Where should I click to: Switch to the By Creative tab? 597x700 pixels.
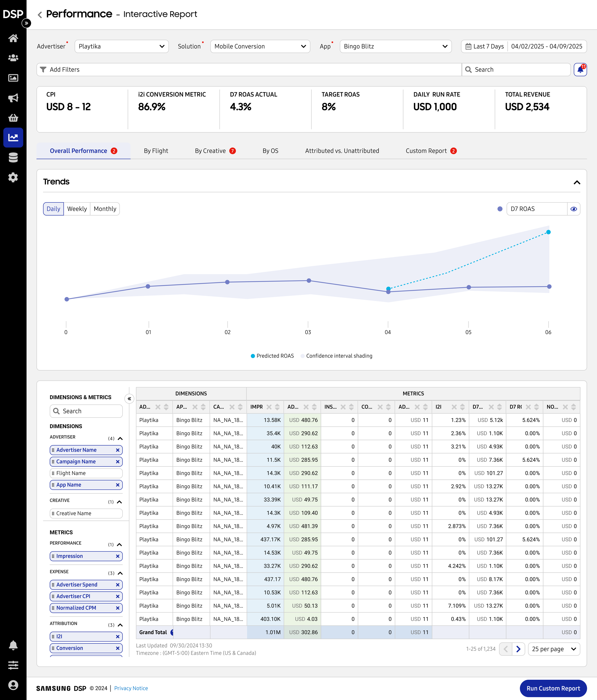(210, 151)
